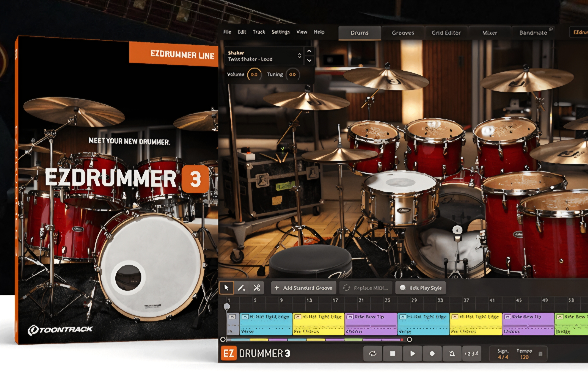Select the first yellow Pre Chorus block
Image resolution: width=588 pixels, height=376 pixels.
pyautogui.click(x=318, y=324)
